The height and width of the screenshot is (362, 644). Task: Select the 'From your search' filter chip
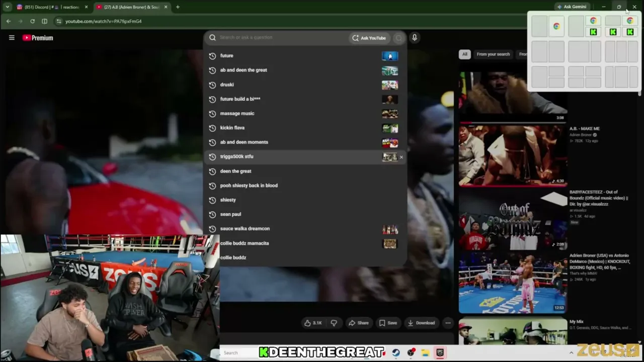point(493,54)
